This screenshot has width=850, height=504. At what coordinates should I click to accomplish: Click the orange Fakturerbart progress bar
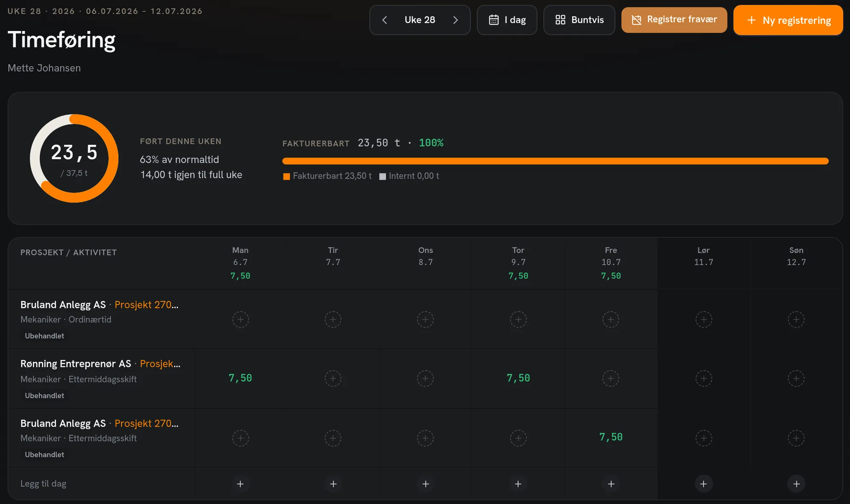click(555, 161)
